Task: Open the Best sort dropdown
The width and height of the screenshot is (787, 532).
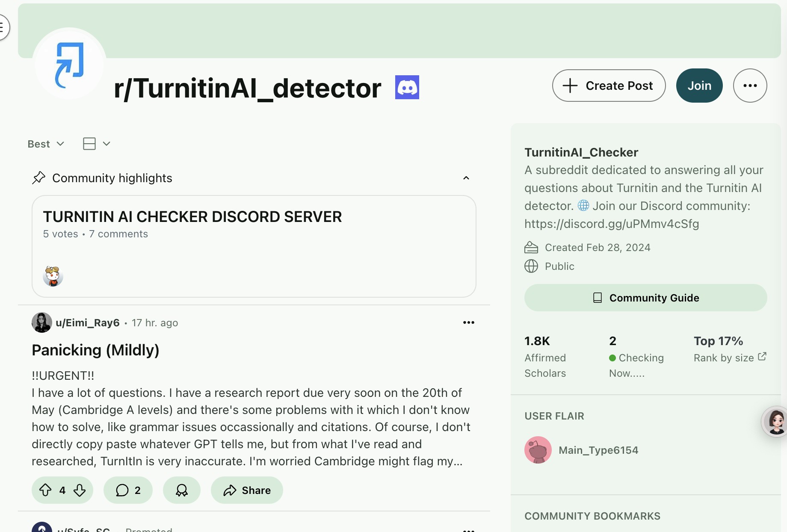Action: point(45,144)
